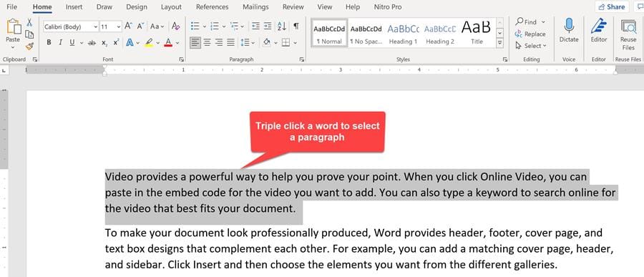
Task: Activate the Format Painter brush
Action: [29, 46]
